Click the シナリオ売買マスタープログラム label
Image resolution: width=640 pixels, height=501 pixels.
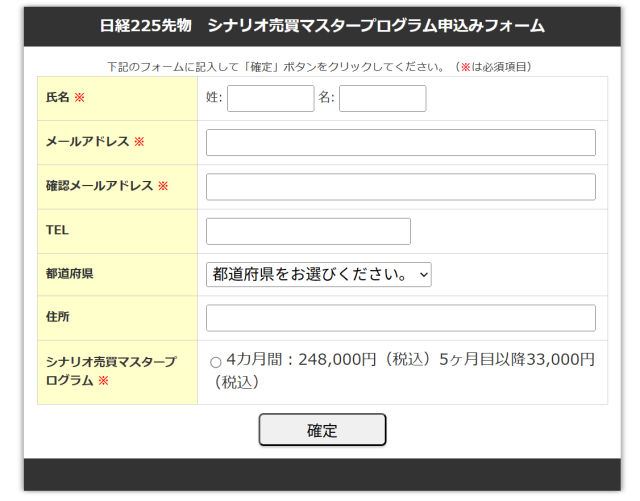click(x=111, y=371)
